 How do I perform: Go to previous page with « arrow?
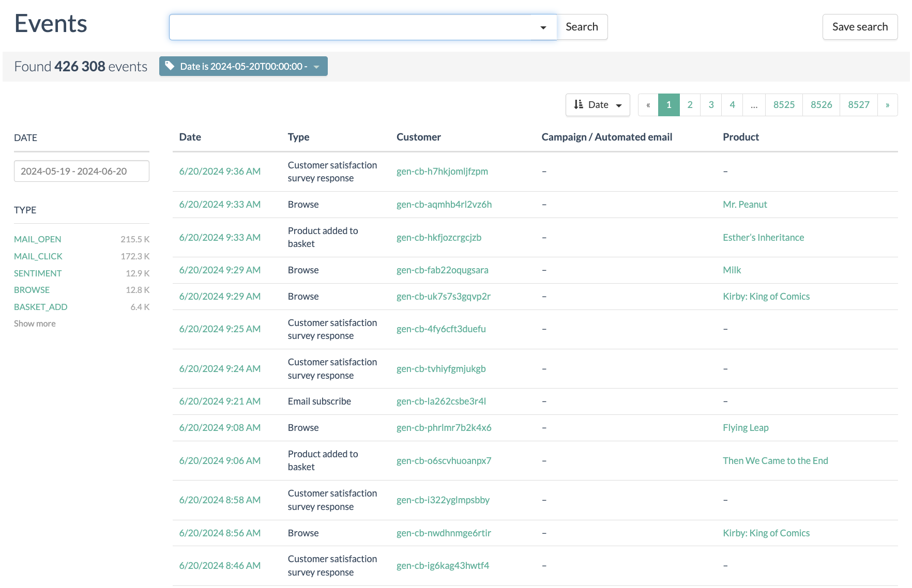[648, 105]
